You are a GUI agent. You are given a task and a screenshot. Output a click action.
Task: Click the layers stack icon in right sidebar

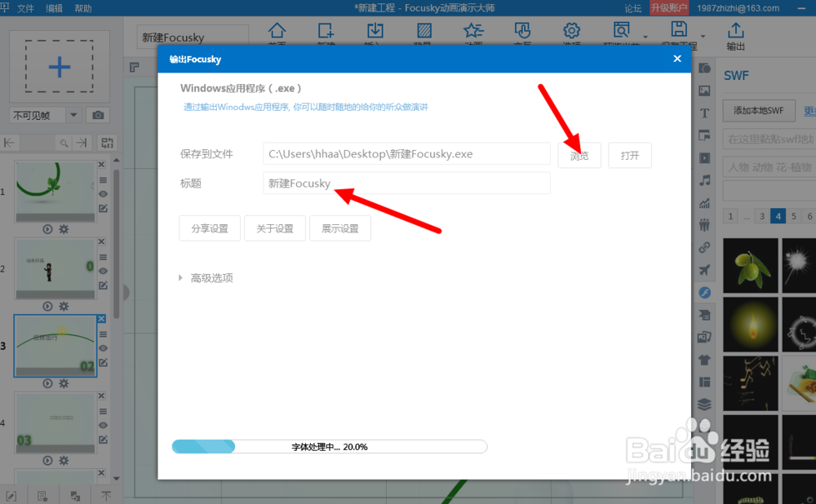(x=704, y=405)
